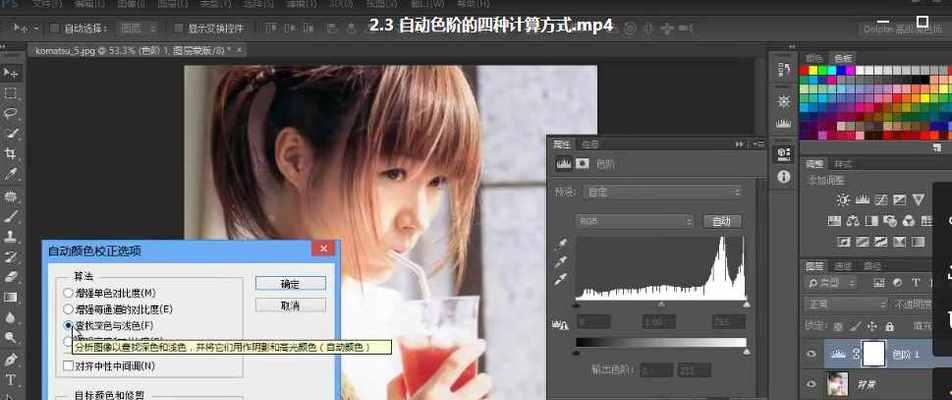952x400 pixels.
Task: Select 查找深色与浅色(F) radio option
Action: (x=67, y=325)
